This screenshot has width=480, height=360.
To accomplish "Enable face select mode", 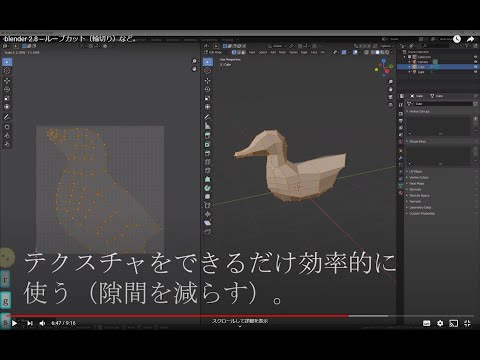I will coord(243,52).
